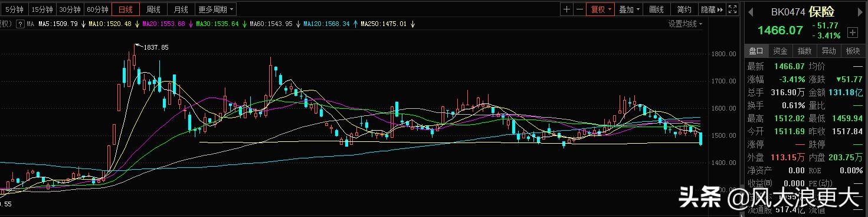Click the BK0474 保险 title
Screen dimensions: 868x217
(x=803, y=11)
